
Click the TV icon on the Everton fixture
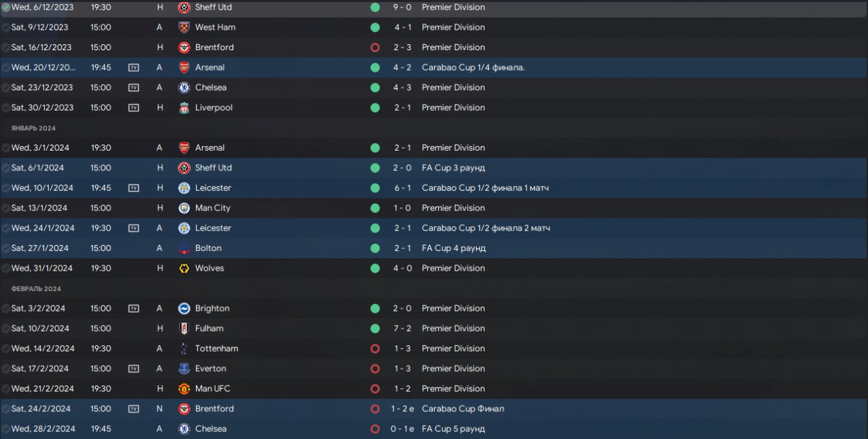[x=134, y=368]
